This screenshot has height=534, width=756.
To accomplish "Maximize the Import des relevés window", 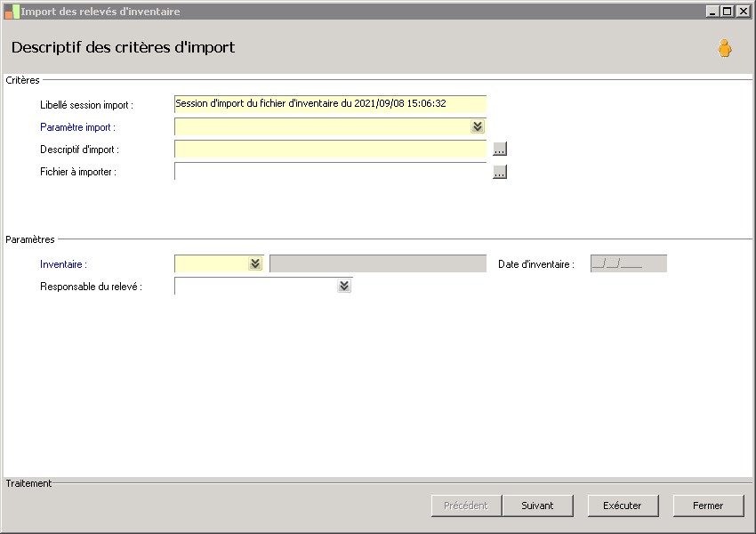I will (x=727, y=12).
